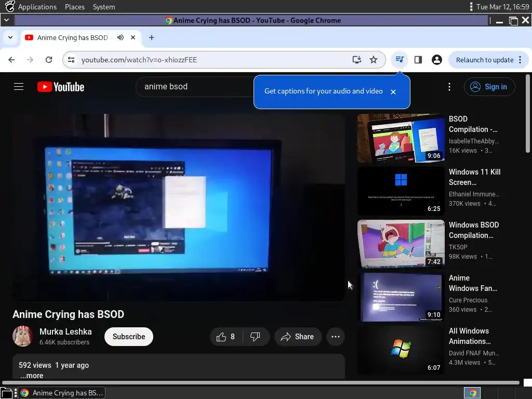Click the Chrome icon in the bottom tray
Screen dimensions: 532x399
pyautogui.click(x=472, y=393)
